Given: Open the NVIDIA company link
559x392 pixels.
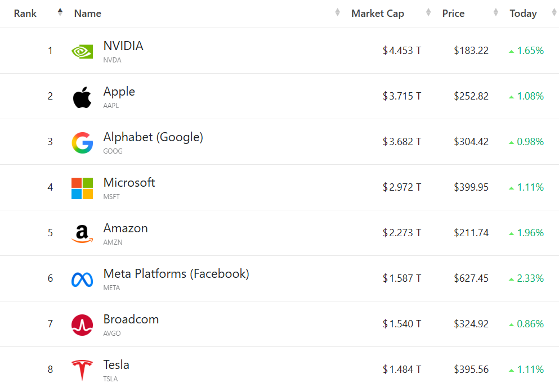Looking at the screenshot, I should (x=123, y=46).
